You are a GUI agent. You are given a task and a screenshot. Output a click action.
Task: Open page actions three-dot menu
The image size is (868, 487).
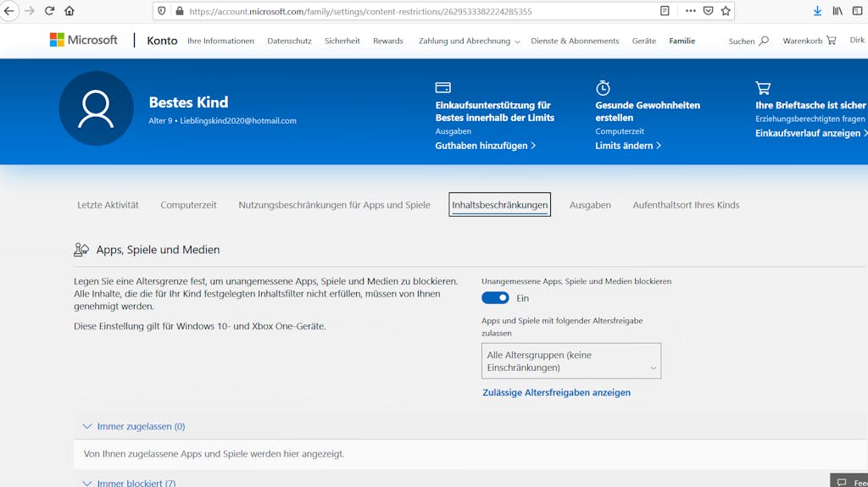tap(690, 10)
